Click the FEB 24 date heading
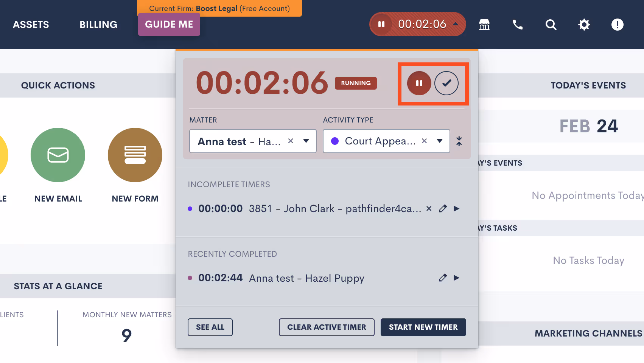644x363 pixels. coord(588,126)
